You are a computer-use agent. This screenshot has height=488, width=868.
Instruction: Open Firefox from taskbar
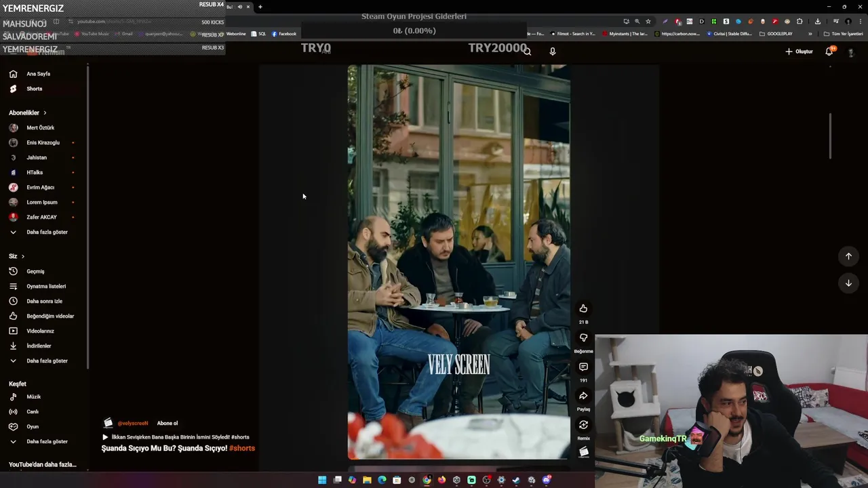coord(441,480)
